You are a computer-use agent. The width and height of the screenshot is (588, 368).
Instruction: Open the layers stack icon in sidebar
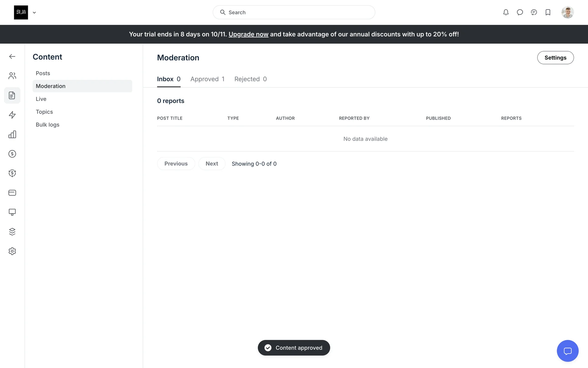12,232
